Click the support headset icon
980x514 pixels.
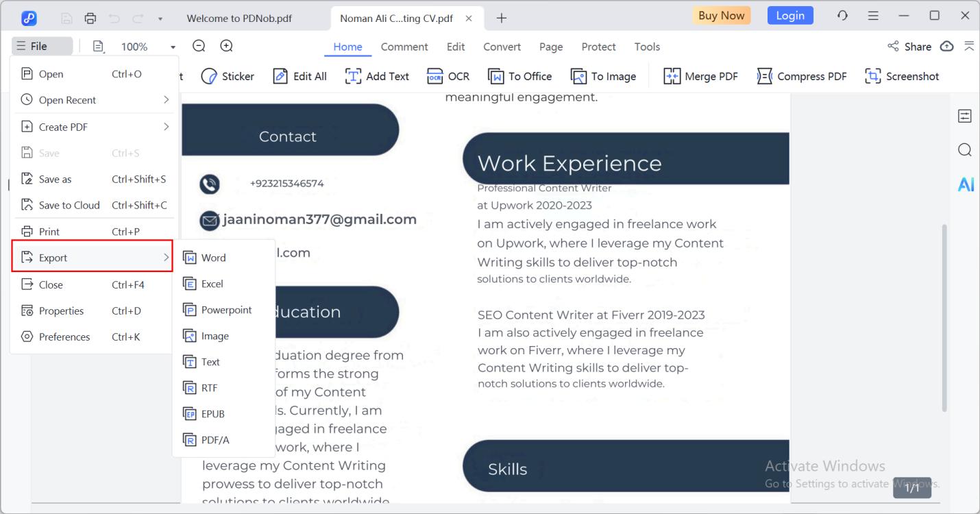click(843, 15)
